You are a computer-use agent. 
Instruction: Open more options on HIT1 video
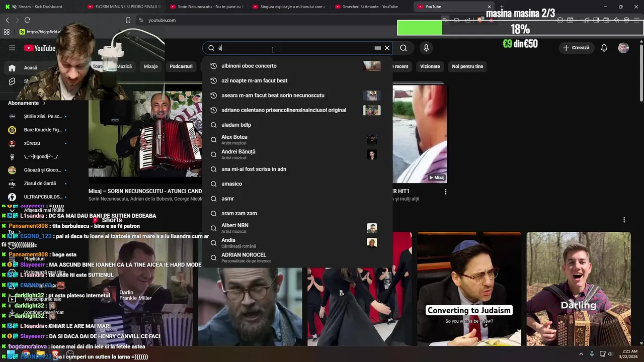[445, 192]
